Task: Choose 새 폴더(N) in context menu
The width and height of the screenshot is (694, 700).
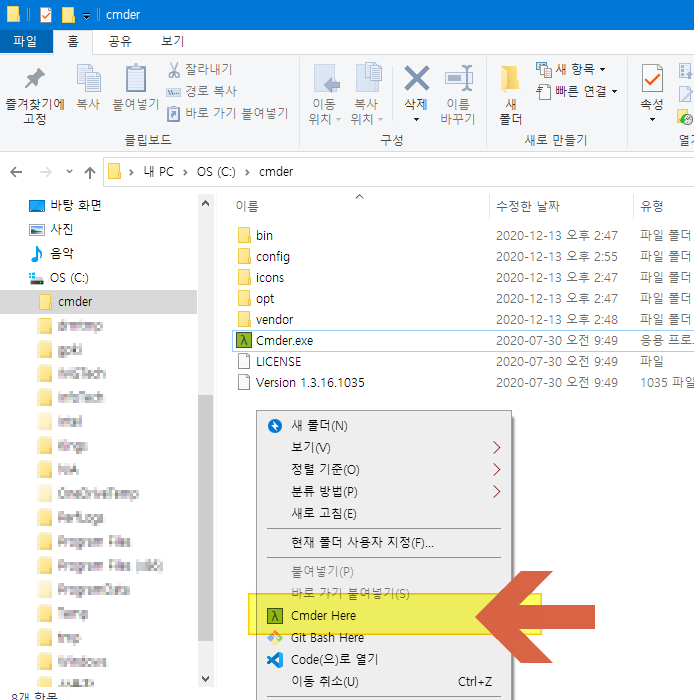Action: tap(384, 425)
